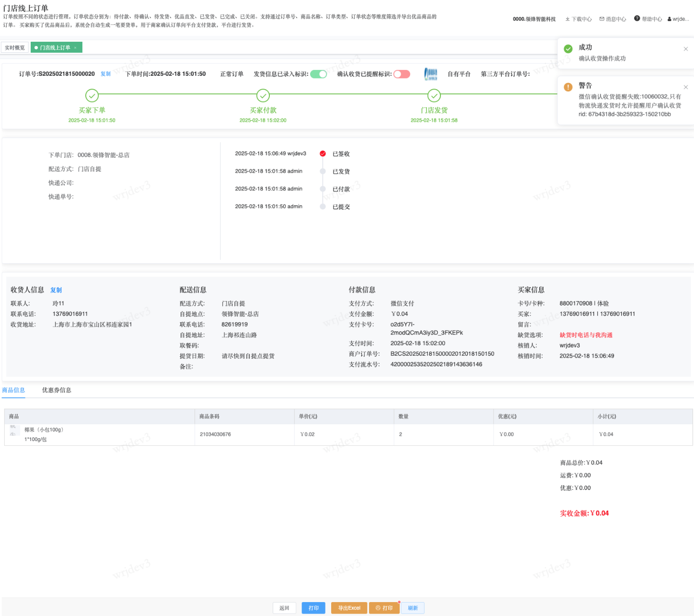The image size is (694, 616).
Task: Click the product thumbnail for 椰果
Action: pos(13,430)
